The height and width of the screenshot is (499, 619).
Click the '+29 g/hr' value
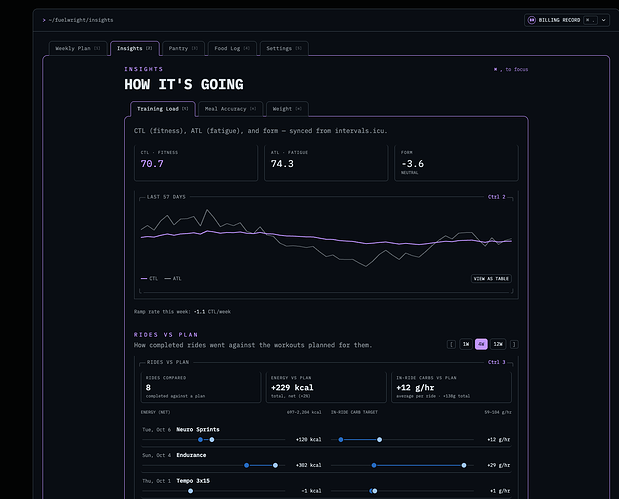[x=499, y=465]
